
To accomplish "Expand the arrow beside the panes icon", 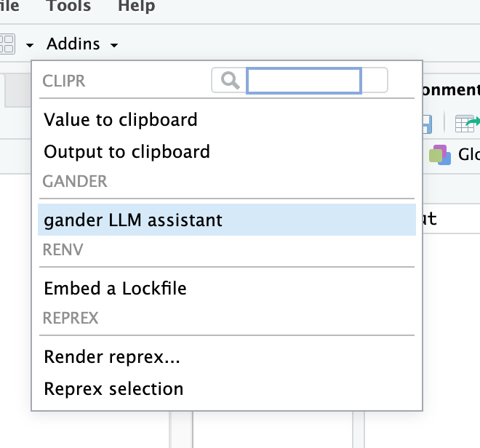I will tap(30, 45).
